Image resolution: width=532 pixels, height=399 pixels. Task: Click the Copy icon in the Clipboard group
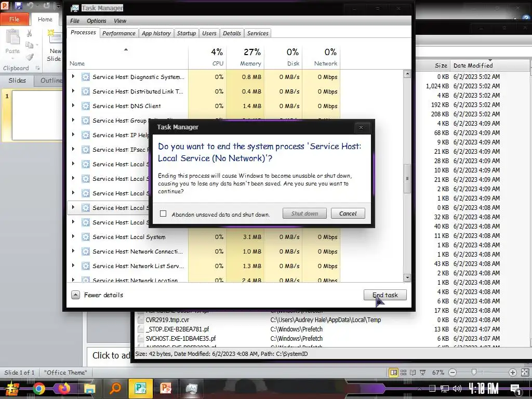coord(30,45)
